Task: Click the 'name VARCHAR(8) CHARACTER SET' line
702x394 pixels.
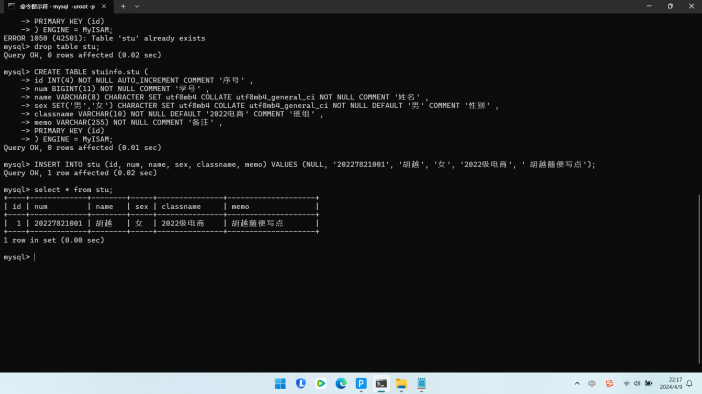Action: pyautogui.click(x=231, y=97)
